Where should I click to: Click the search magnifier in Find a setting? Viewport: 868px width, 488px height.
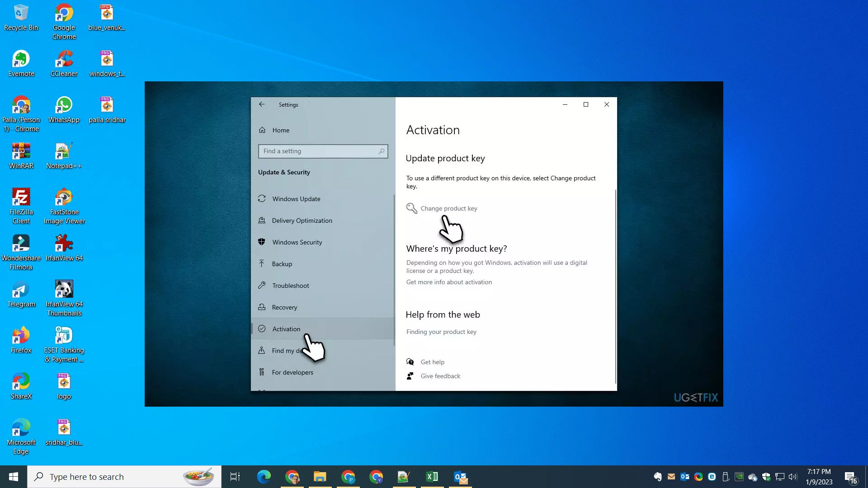(x=382, y=151)
